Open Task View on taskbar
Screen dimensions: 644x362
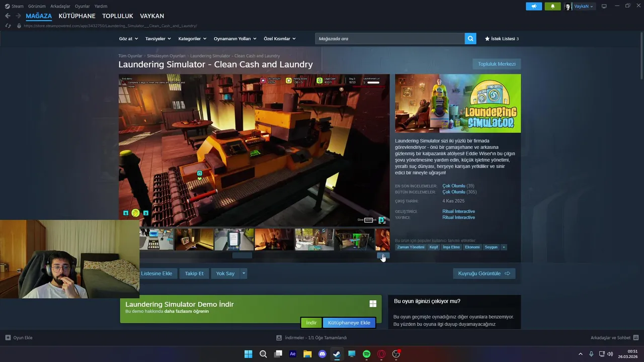click(x=278, y=354)
